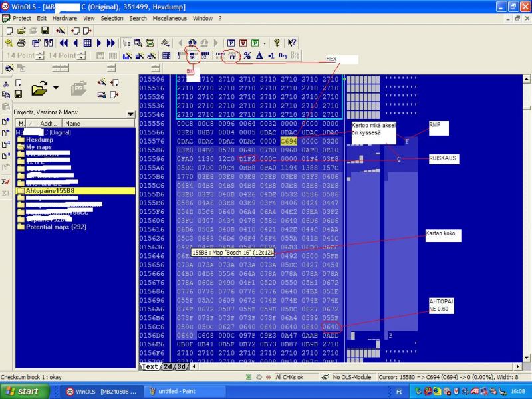Screen dimensions: 532x399
Task: Expand Projects, Versions & Maps dropdown
Action: 130,113
